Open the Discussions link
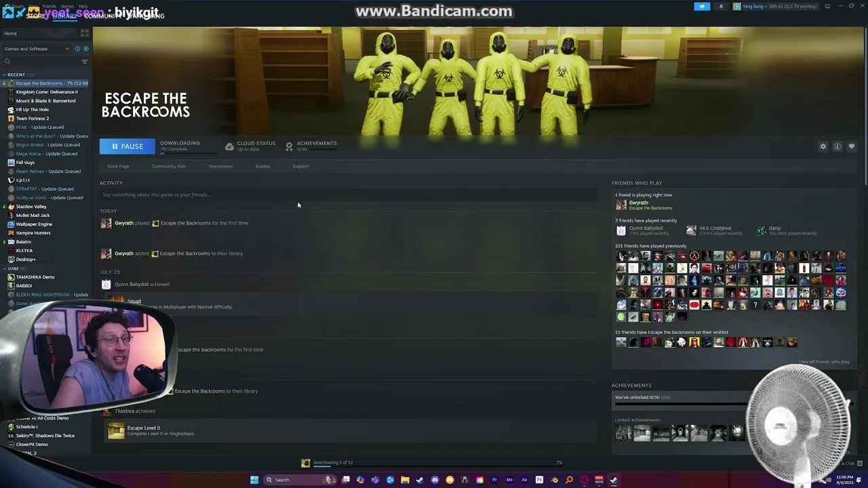The image size is (868, 488). 220,166
